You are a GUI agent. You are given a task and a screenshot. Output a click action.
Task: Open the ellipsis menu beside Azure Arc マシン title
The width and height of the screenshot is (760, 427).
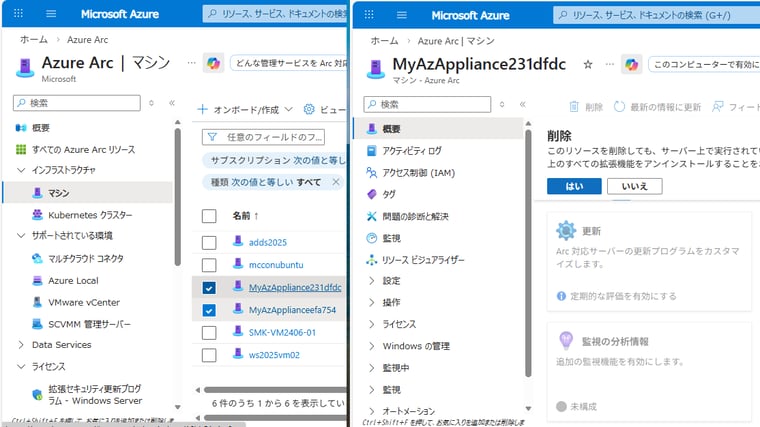click(191, 63)
